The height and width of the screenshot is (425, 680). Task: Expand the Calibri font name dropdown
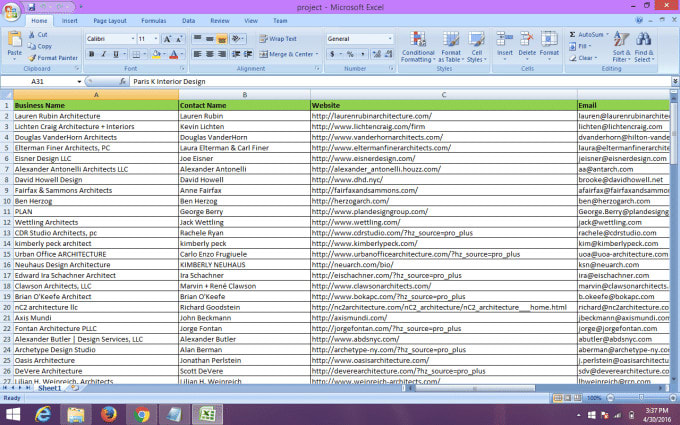tap(133, 39)
